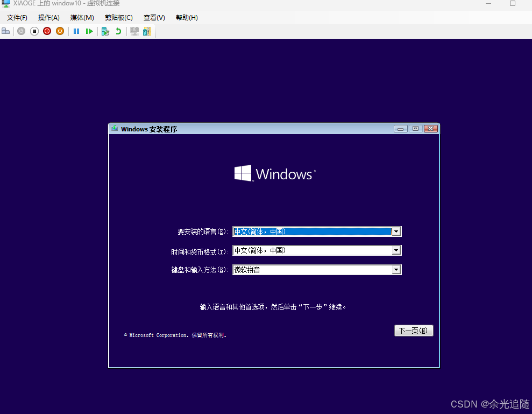532x414 pixels.
Task: Open the 键盘和输入方法 dropdown
Action: (x=396, y=269)
